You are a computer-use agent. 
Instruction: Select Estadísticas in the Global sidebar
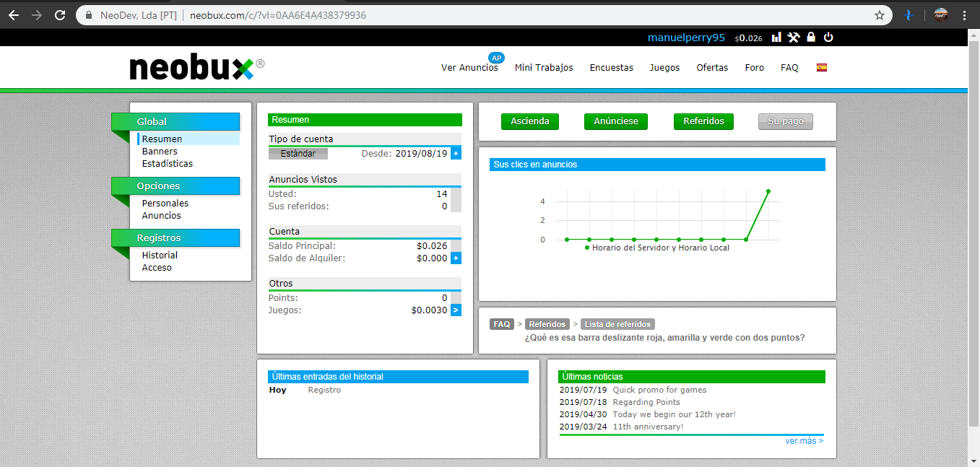(168, 164)
